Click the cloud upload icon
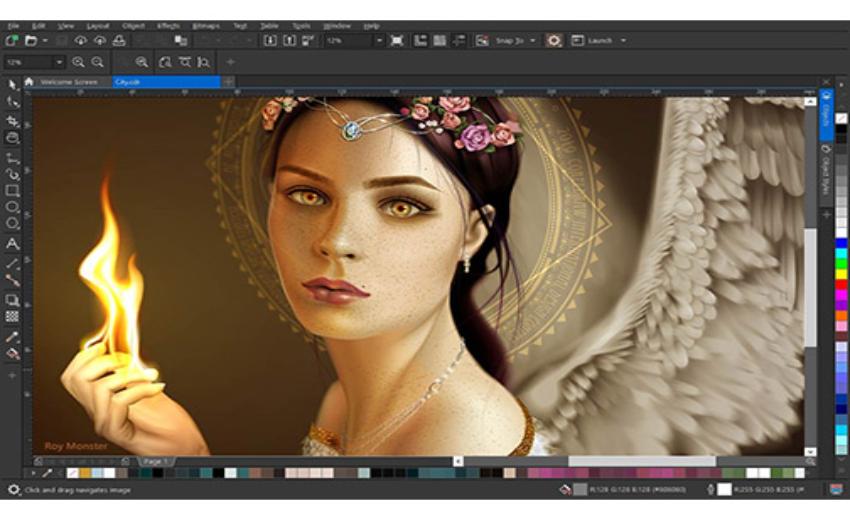This screenshot has height=520, width=850. 100,40
